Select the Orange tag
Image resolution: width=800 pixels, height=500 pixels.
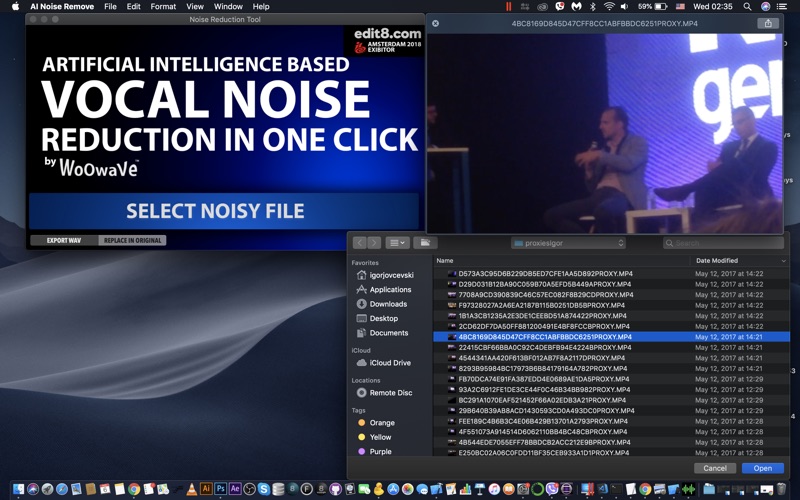pyautogui.click(x=377, y=423)
